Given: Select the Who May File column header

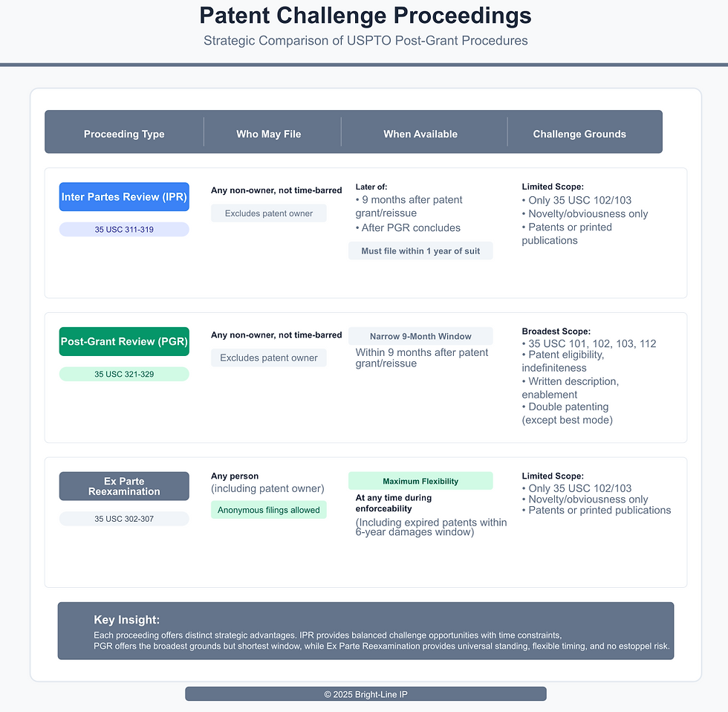Looking at the screenshot, I should [269, 134].
